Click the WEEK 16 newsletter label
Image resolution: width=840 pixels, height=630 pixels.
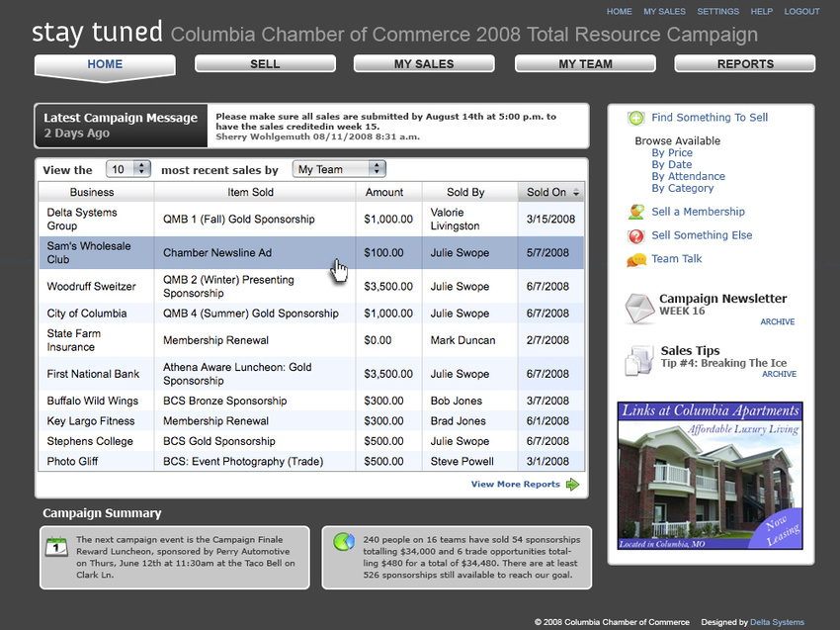682,311
